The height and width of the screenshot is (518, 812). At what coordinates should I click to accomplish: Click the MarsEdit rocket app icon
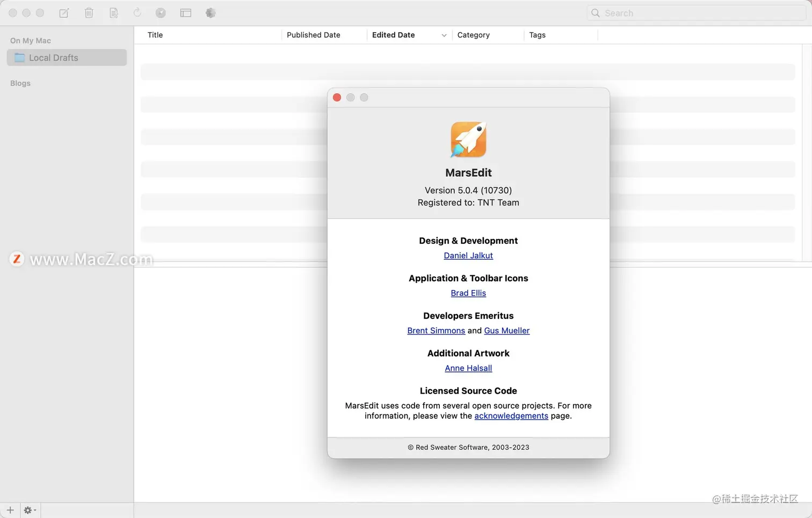468,139
